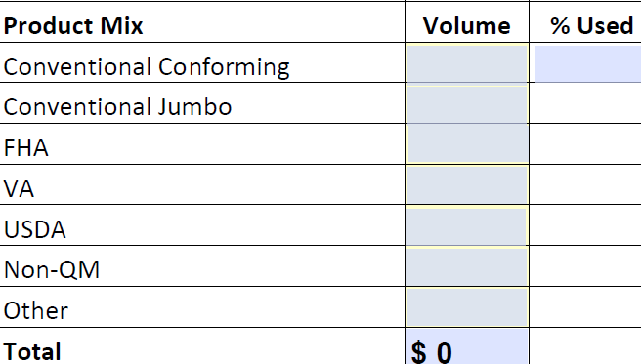Click the Product Mix header cell
Screen dimensions: 641x364
click(x=73, y=25)
